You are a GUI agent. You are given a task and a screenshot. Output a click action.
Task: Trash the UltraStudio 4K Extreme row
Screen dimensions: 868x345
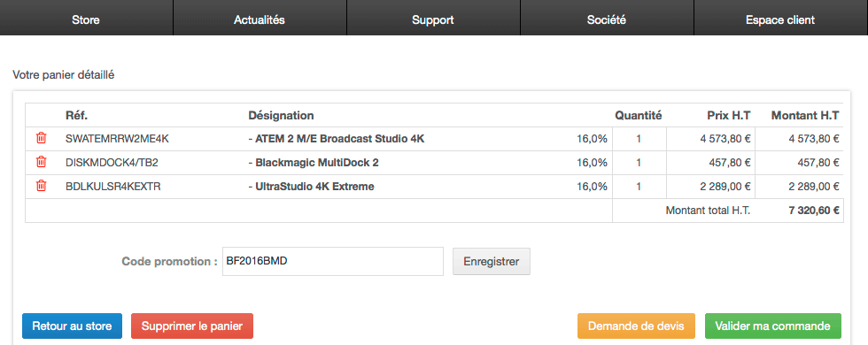coord(41,186)
